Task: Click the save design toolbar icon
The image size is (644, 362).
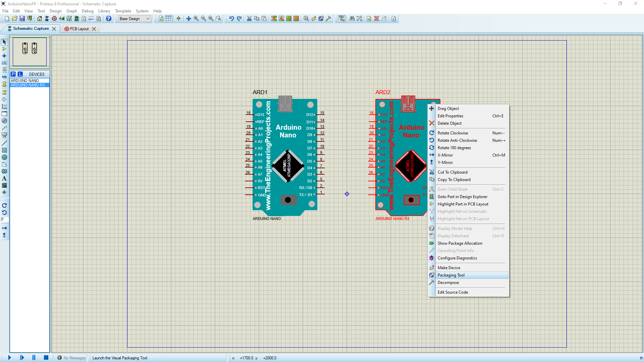Action: click(22, 19)
